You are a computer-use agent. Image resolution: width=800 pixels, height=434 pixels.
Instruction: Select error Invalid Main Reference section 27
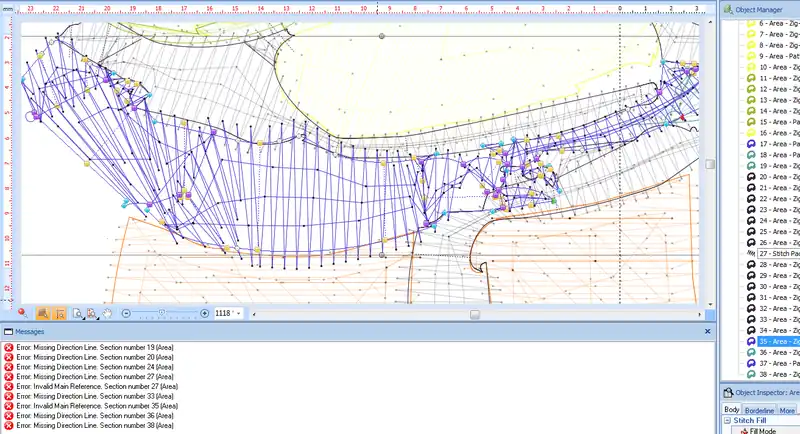pyautogui.click(x=97, y=387)
